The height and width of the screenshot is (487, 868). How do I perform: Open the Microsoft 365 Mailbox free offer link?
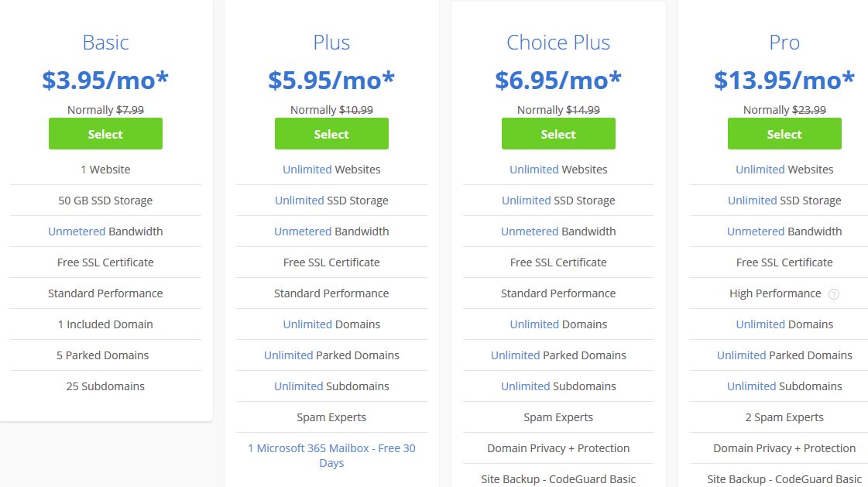(331, 455)
